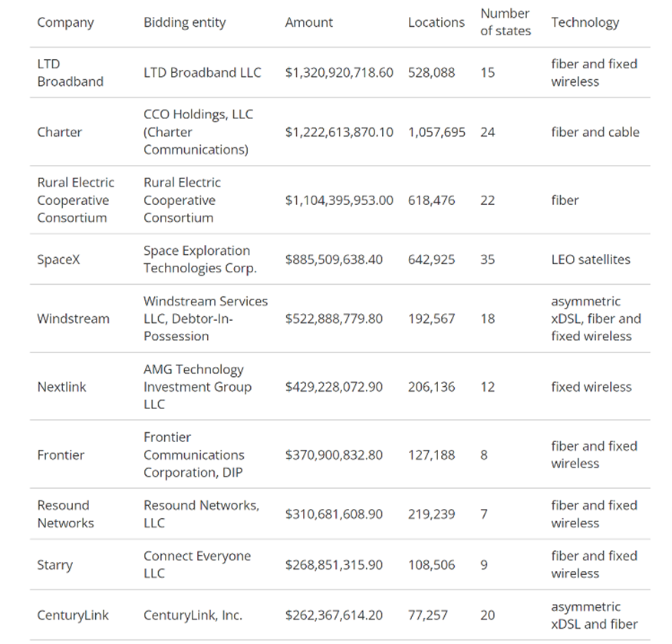Select the $1,320,920,718.60 amount cell
The width and height of the screenshot is (672, 644).
pos(338,73)
